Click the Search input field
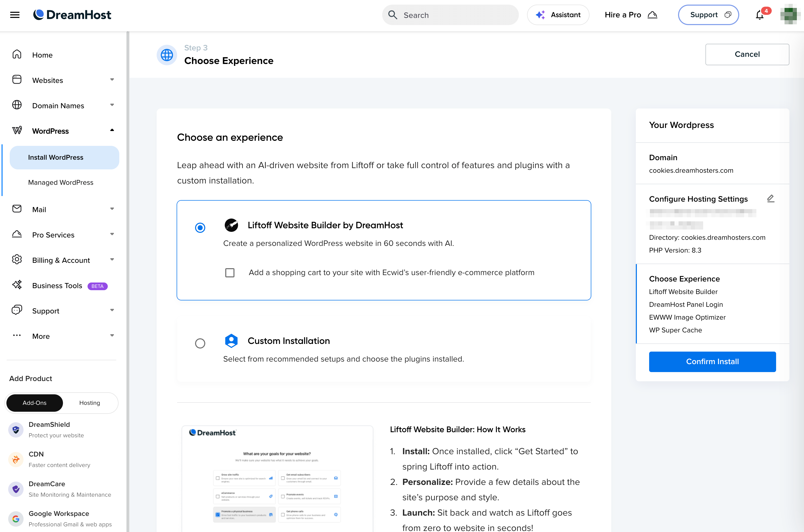 (x=450, y=15)
